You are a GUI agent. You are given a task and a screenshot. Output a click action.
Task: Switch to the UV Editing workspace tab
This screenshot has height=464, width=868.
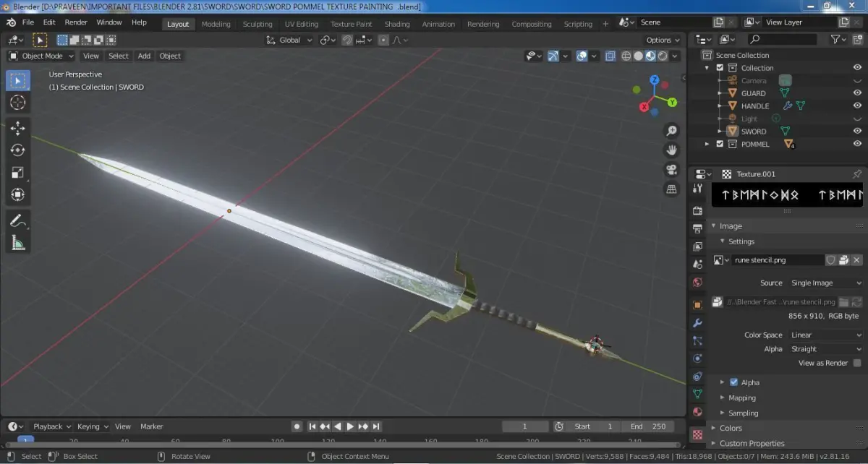tap(302, 24)
